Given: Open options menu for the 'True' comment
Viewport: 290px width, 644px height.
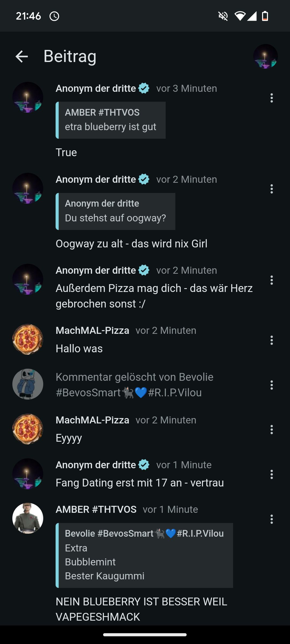Looking at the screenshot, I should (271, 98).
